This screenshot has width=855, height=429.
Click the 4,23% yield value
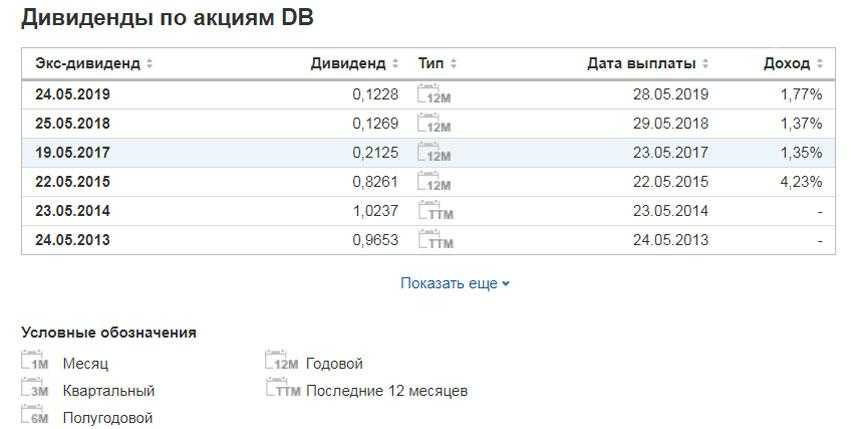(801, 182)
